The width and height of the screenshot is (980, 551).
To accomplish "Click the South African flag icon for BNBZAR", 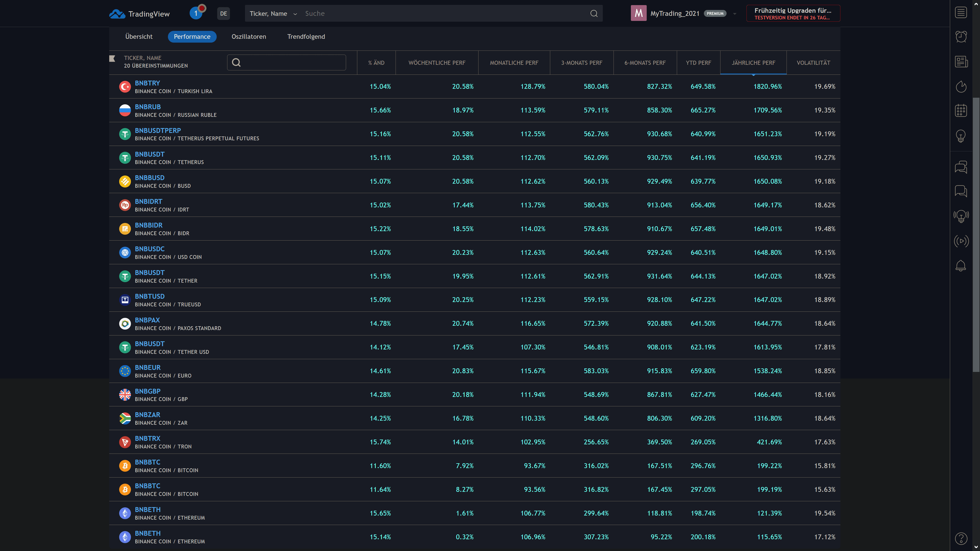I will click(x=125, y=418).
